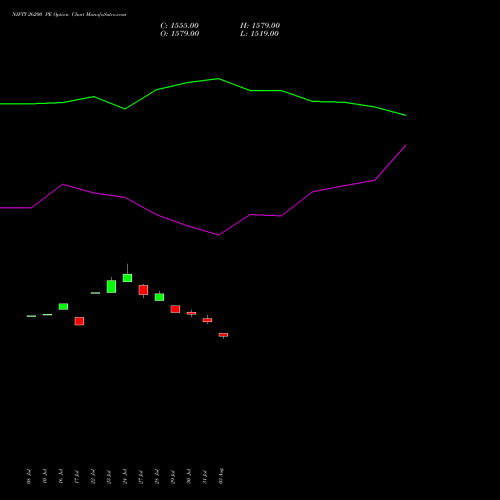
Task: Click the high value H: 1579.00
Action: (x=260, y=26)
